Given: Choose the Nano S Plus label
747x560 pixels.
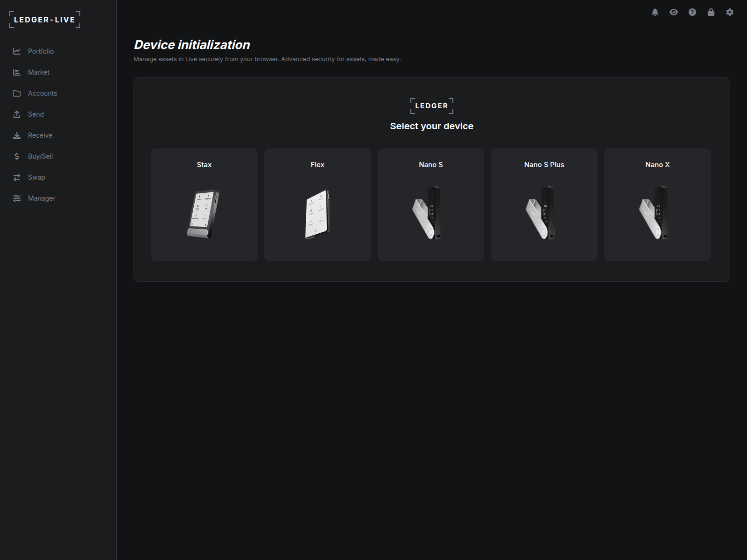Looking at the screenshot, I should (544, 165).
